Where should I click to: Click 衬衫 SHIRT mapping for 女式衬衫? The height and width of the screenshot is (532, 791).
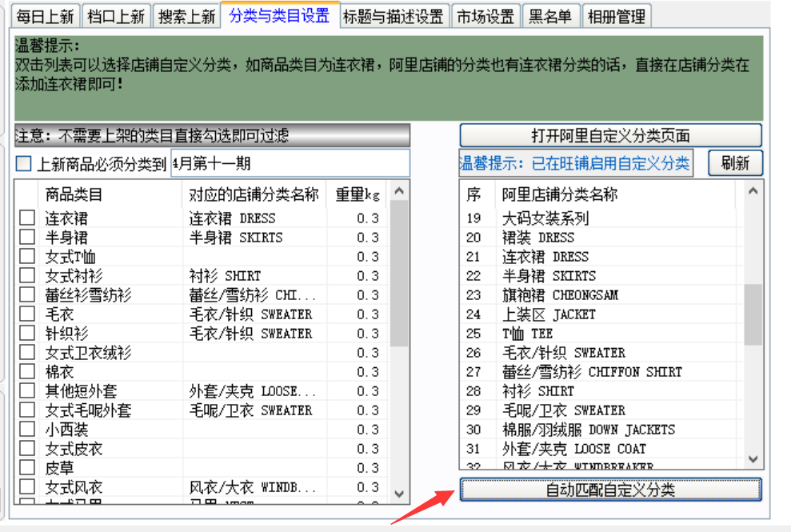(x=225, y=275)
